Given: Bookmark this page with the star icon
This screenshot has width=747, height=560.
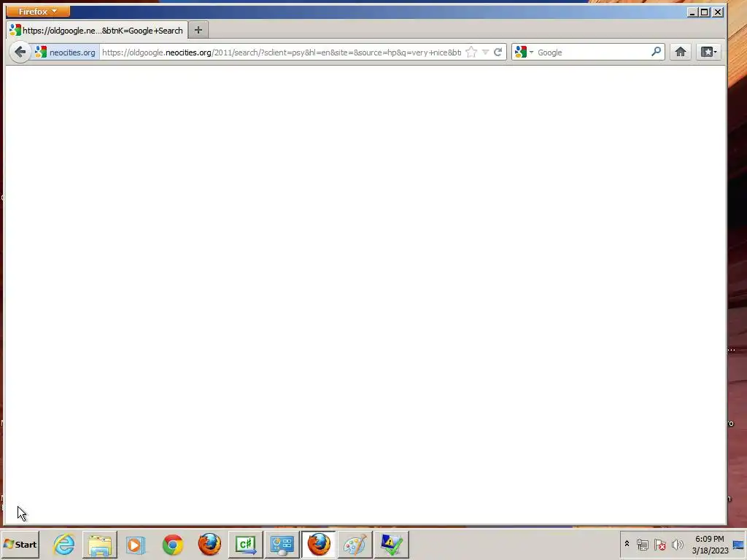Looking at the screenshot, I should [x=471, y=52].
